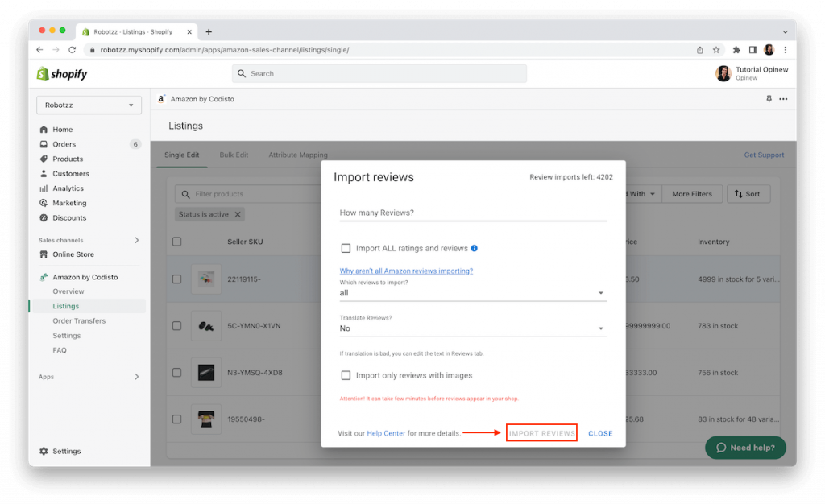
Task: Check Import only reviews with images
Action: (x=346, y=375)
